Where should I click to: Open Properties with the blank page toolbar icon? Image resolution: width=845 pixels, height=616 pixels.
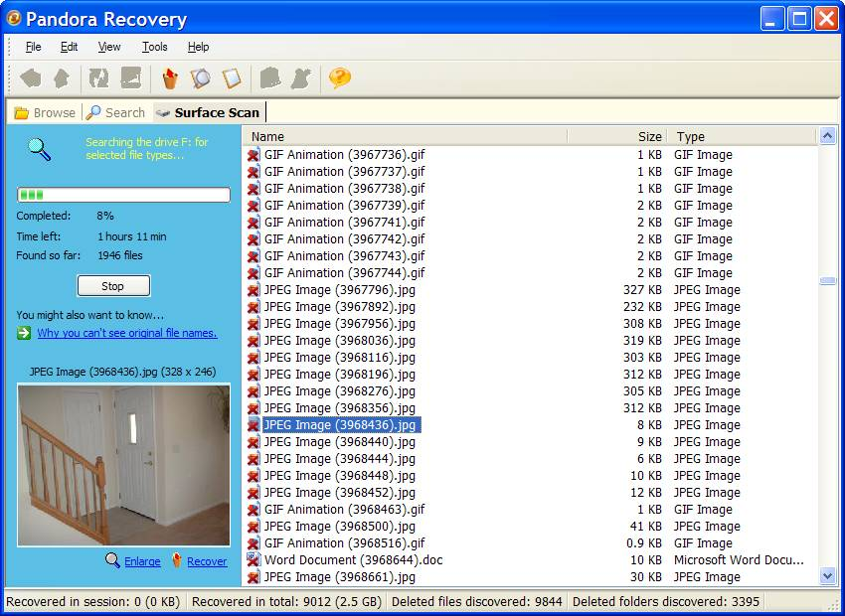pyautogui.click(x=232, y=78)
